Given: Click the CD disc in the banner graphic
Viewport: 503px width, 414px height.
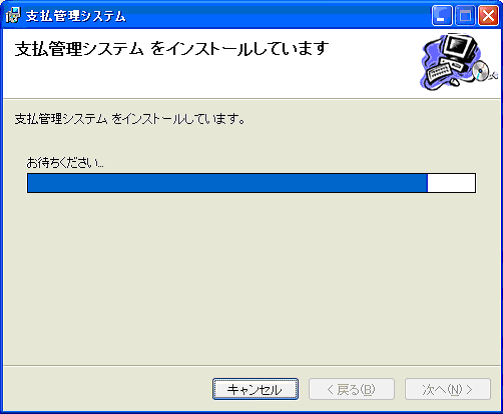Looking at the screenshot, I should click(x=480, y=71).
